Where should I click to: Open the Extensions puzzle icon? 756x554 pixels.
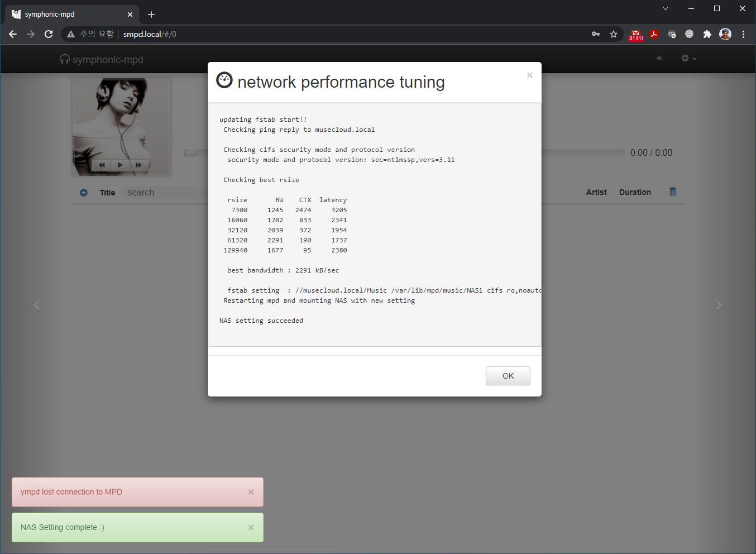tap(707, 34)
